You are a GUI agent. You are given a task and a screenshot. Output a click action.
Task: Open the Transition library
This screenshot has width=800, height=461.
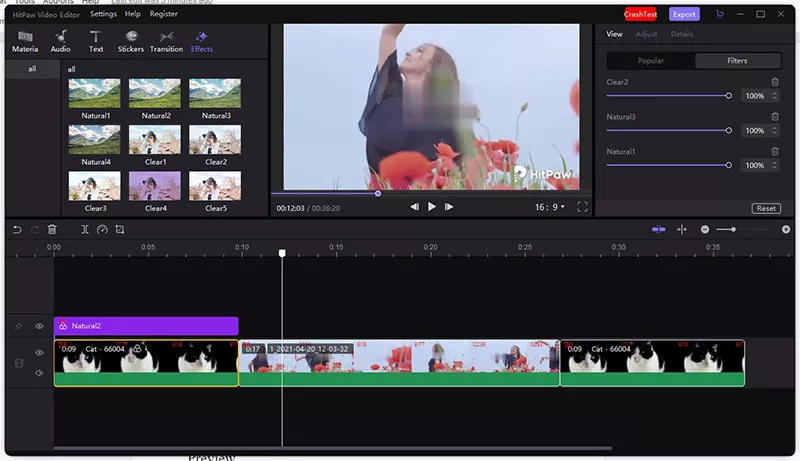[166, 41]
